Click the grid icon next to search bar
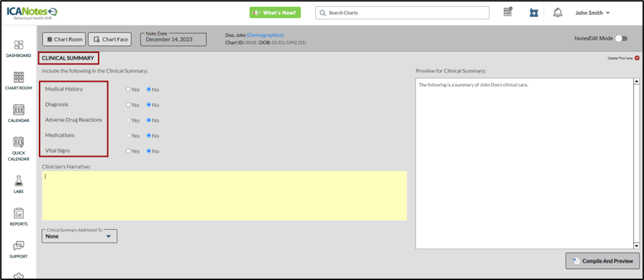The image size is (644, 280). click(508, 12)
